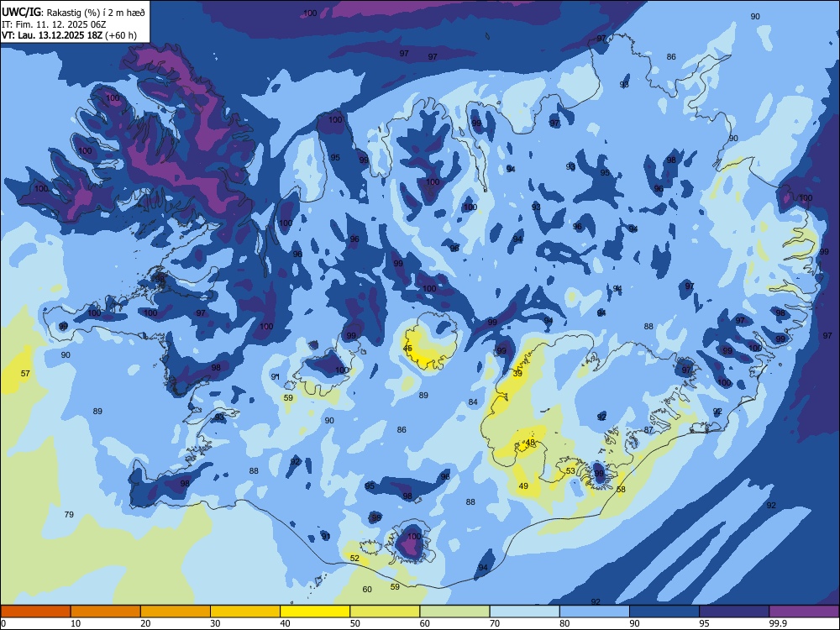Select the bright yellow 40–50 legend swatch
The image size is (840, 630).
click(x=315, y=612)
